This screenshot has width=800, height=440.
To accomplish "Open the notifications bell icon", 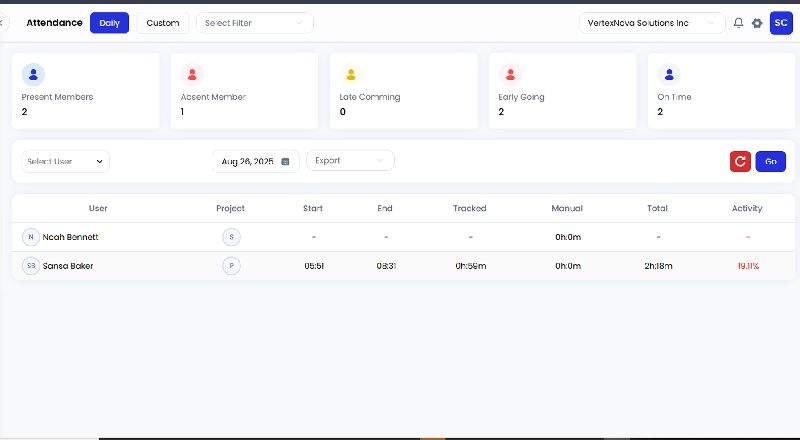I will point(738,23).
